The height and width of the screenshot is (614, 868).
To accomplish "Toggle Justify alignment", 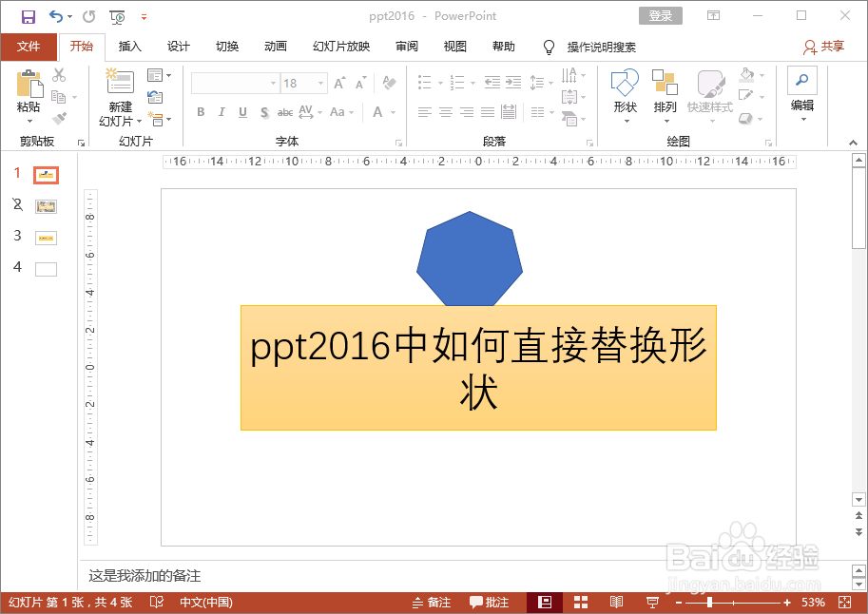I will 488,112.
